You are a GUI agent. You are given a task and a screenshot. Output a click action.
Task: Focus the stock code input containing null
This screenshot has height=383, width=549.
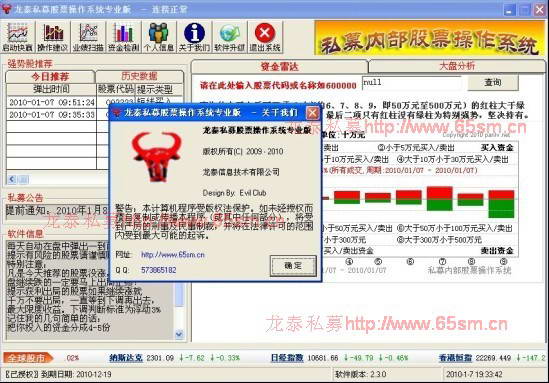coord(412,83)
